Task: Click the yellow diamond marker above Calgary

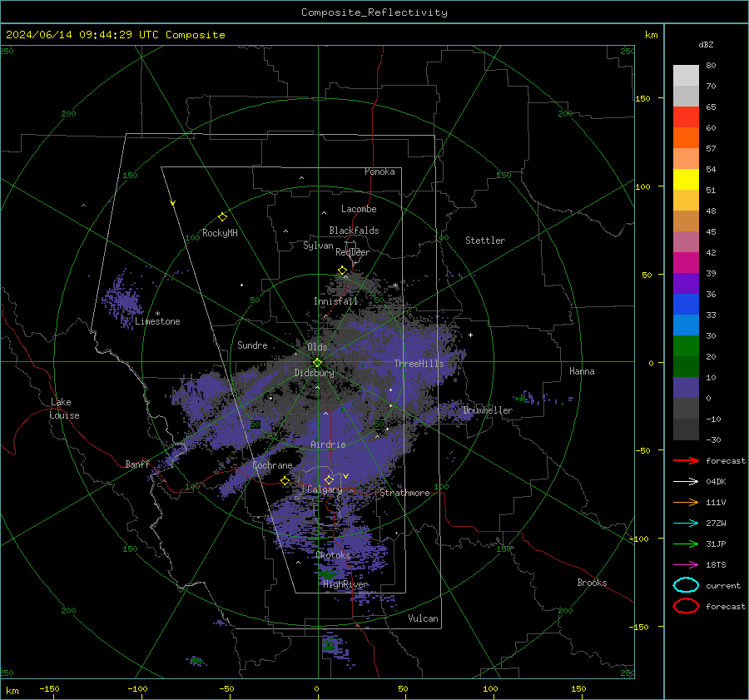Action: 329,479
